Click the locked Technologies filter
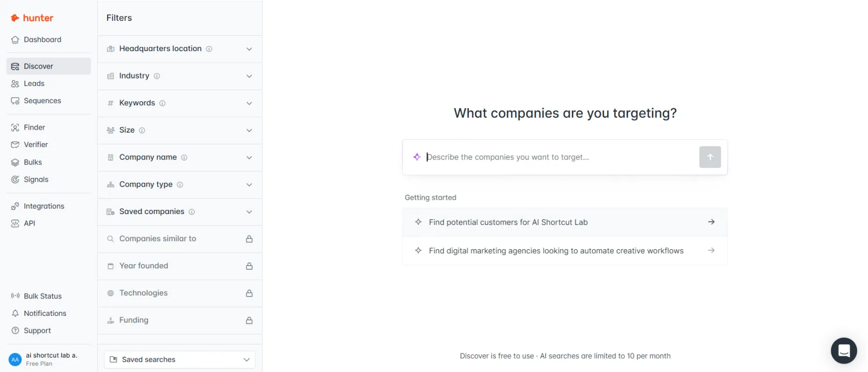This screenshot has height=372, width=868. coord(180,293)
